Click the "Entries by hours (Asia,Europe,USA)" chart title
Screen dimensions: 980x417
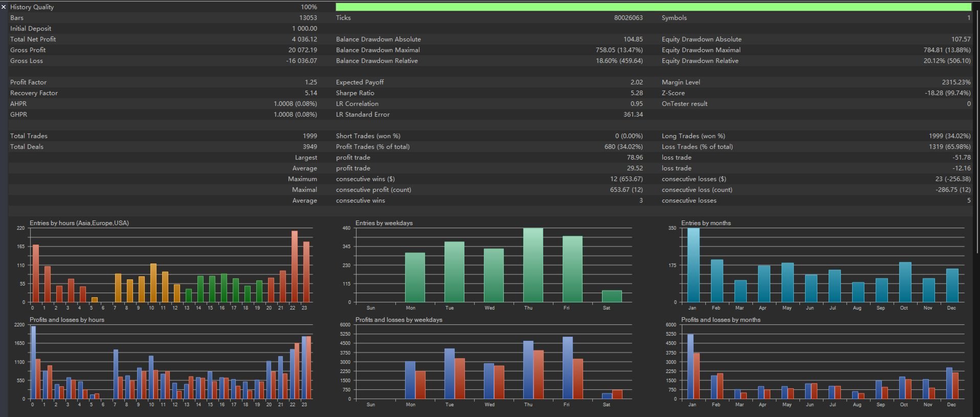(x=79, y=223)
